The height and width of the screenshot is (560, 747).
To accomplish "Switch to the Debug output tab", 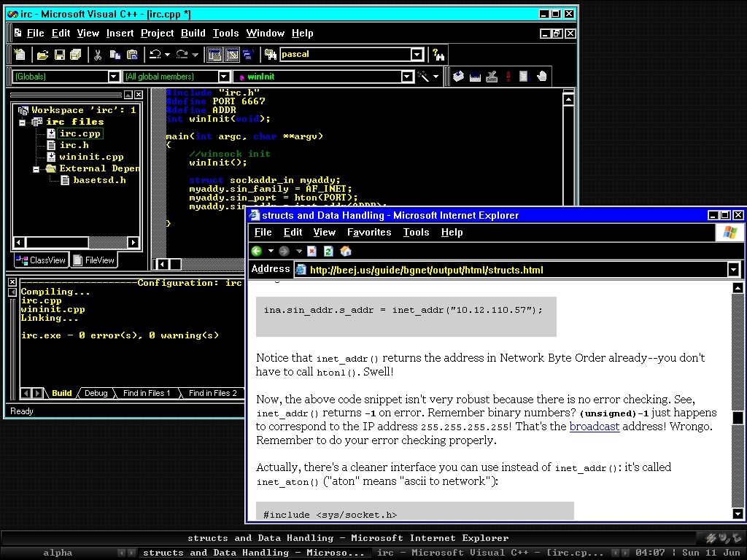I will coord(96,393).
